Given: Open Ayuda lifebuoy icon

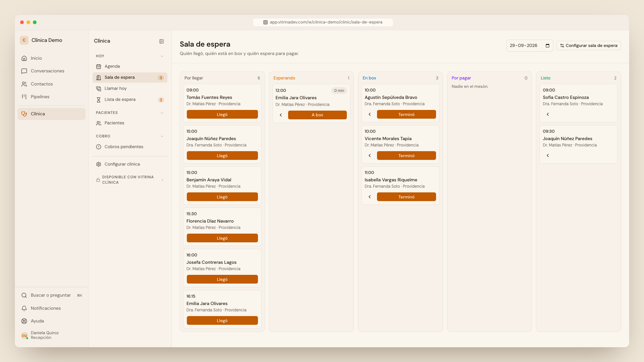Looking at the screenshot, I should (x=24, y=321).
